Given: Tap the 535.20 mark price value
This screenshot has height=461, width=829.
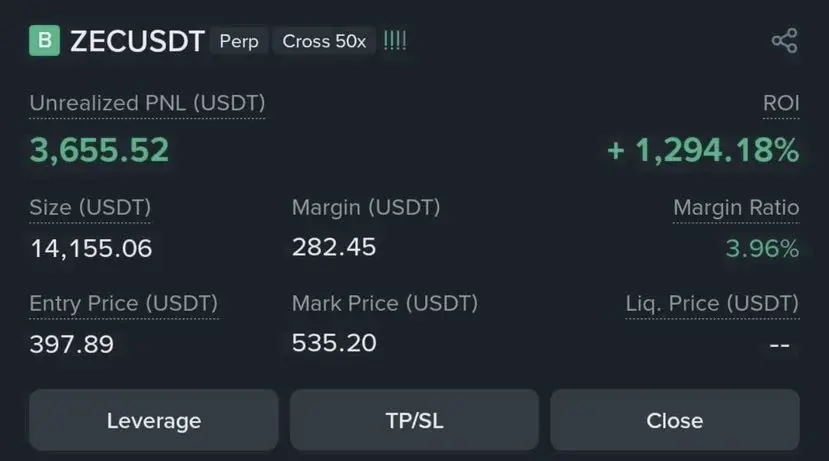Looking at the screenshot, I should [334, 343].
